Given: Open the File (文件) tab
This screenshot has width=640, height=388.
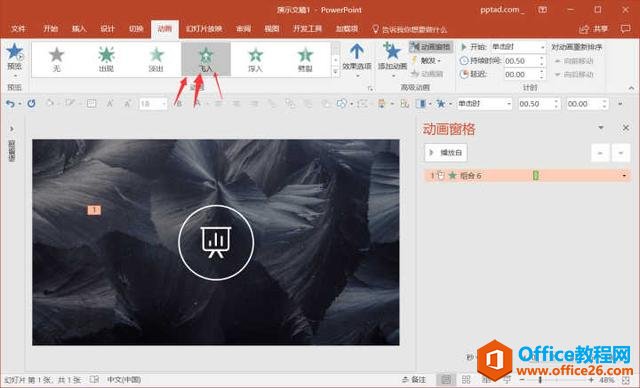Looking at the screenshot, I should coord(18,29).
